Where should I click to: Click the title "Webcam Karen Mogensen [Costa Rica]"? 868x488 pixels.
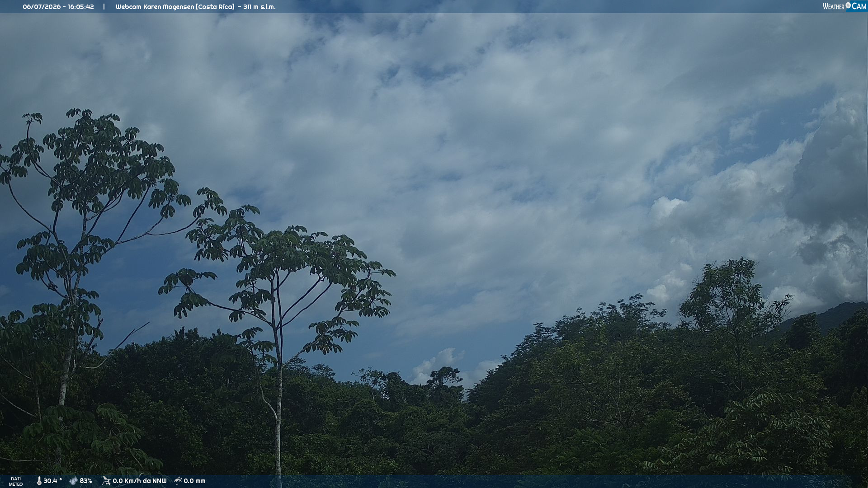click(x=175, y=7)
